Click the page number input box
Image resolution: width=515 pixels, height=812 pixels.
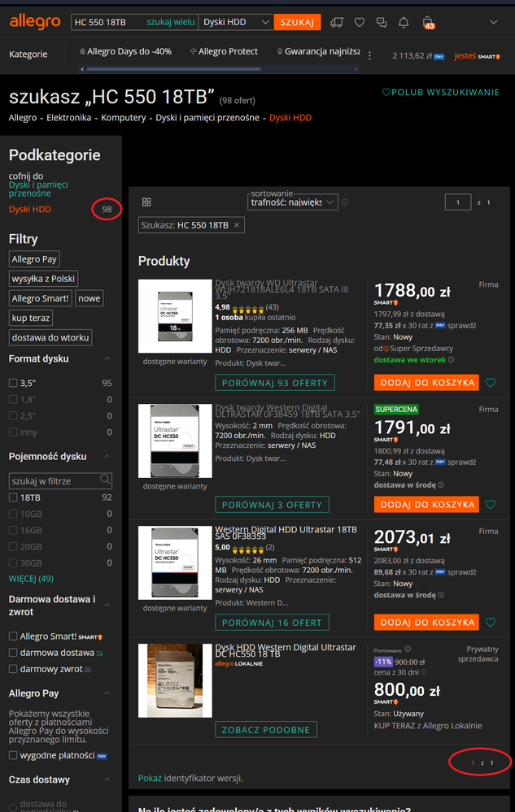point(457,202)
